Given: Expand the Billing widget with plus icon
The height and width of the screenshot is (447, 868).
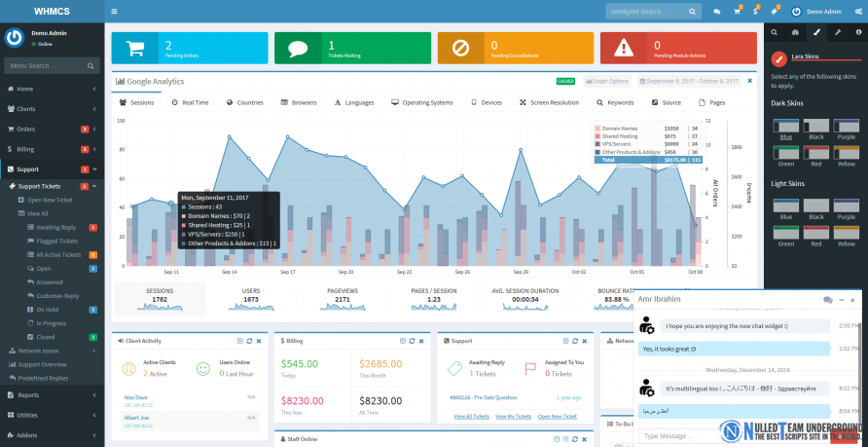Looking at the screenshot, I should point(403,341).
